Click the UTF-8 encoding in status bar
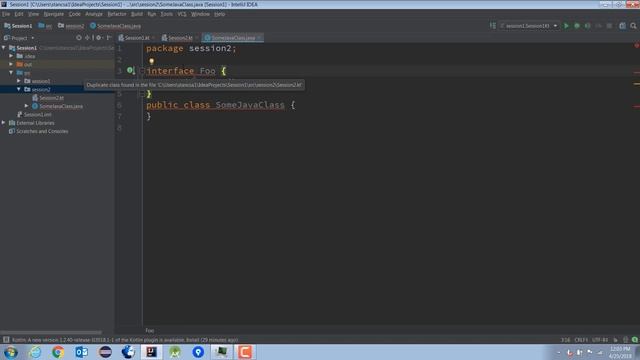640x360 pixels. tap(600, 340)
